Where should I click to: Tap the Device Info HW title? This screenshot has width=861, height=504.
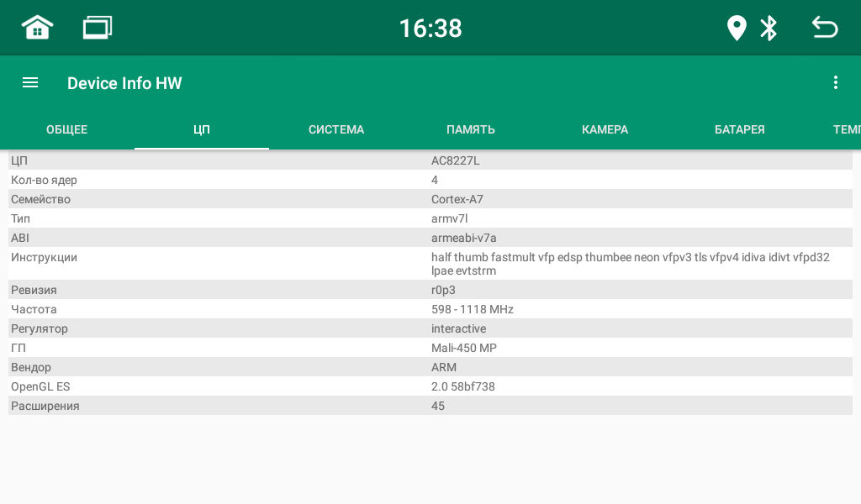pyautogui.click(x=124, y=83)
